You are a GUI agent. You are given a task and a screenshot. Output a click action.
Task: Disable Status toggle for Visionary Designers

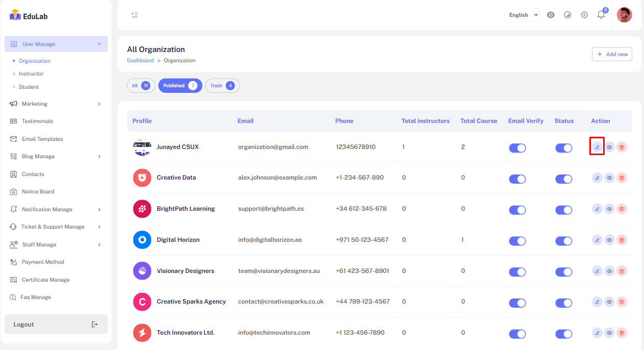point(564,272)
